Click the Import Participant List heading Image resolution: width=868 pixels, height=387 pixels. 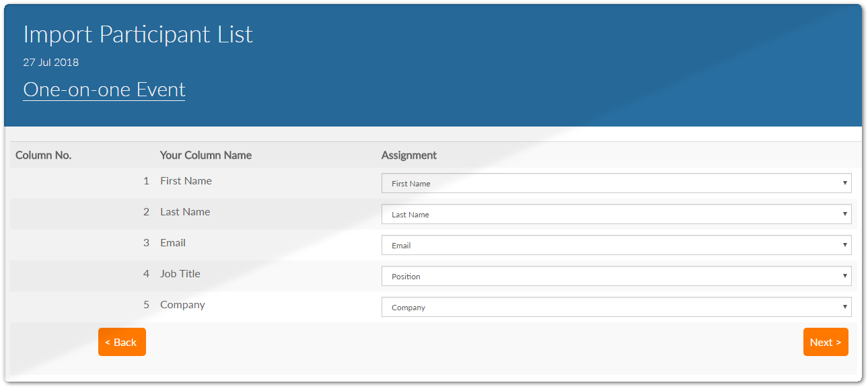point(138,34)
